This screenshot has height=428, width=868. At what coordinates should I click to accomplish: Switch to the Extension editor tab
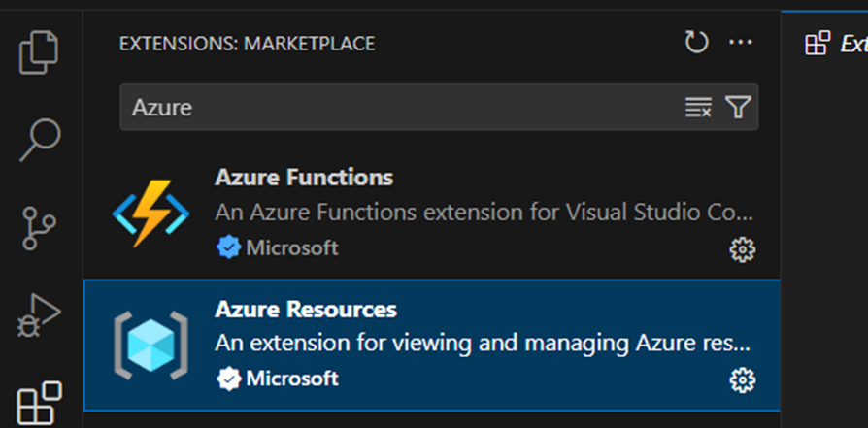click(837, 44)
